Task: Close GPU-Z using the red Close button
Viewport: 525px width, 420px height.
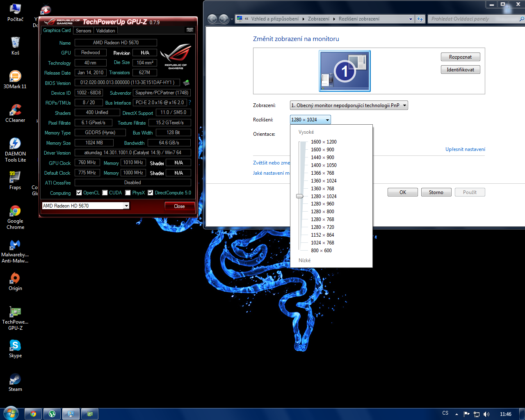Action: pos(179,206)
